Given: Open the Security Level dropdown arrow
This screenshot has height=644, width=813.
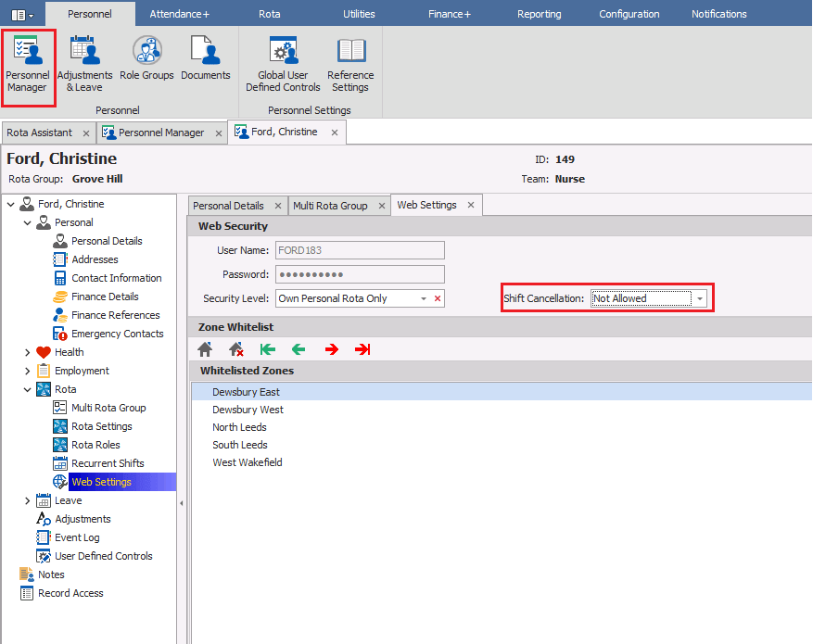Looking at the screenshot, I should (424, 299).
